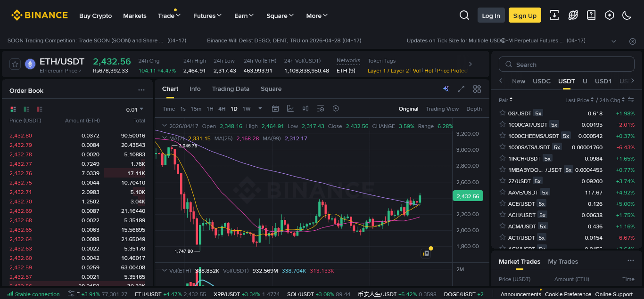Open the Trade menu in navigation
The height and width of the screenshot is (299, 644).
[x=169, y=16]
